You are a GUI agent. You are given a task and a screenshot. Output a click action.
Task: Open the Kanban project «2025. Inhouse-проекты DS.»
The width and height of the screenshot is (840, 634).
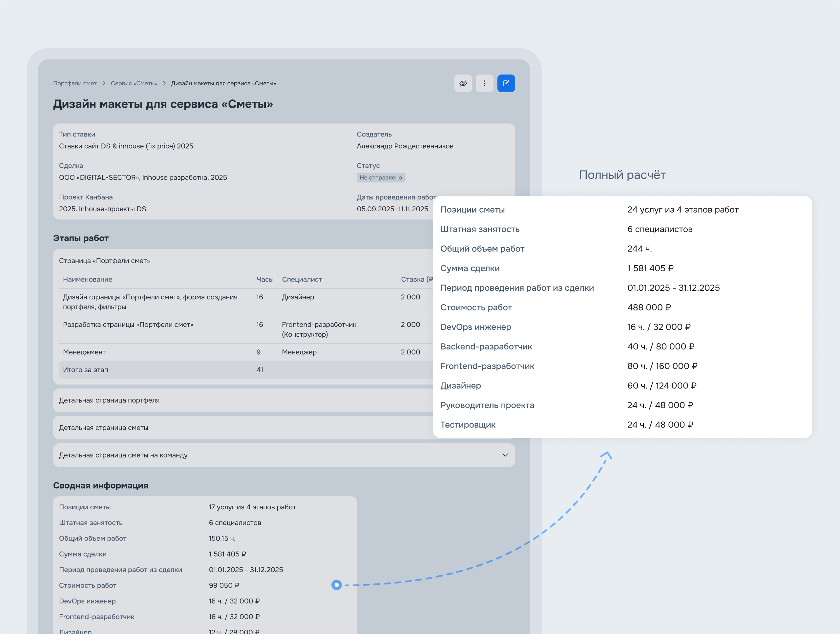point(103,209)
